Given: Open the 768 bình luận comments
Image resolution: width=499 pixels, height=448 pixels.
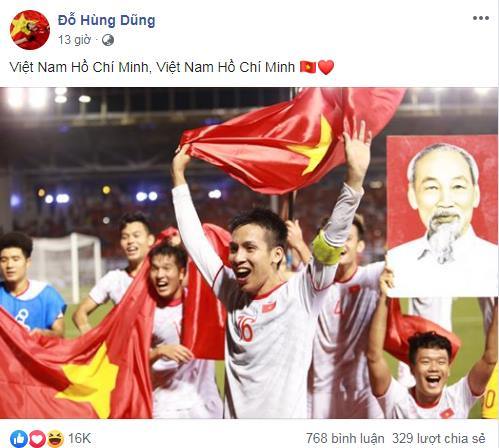Looking at the screenshot, I should pos(345,438).
